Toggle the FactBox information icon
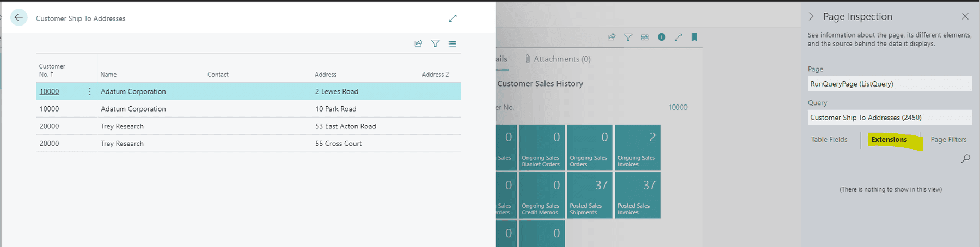Viewport: 980px width, 247px height. tap(661, 37)
